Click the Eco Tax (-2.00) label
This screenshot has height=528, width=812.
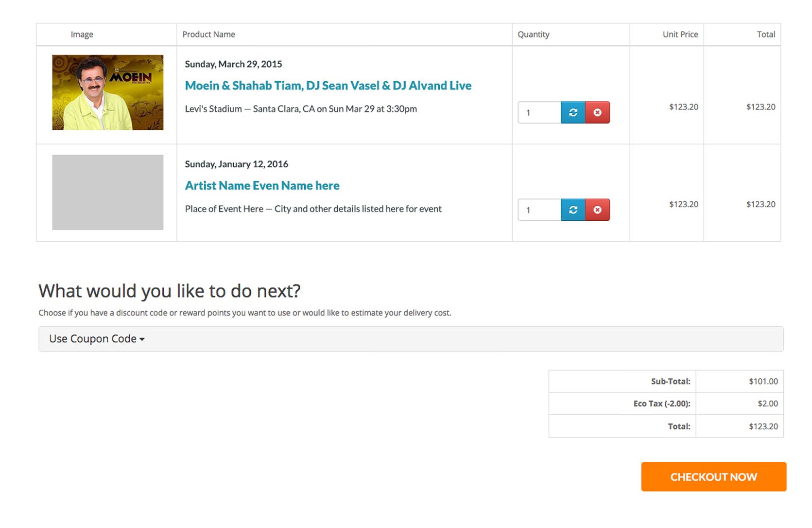pos(661,404)
